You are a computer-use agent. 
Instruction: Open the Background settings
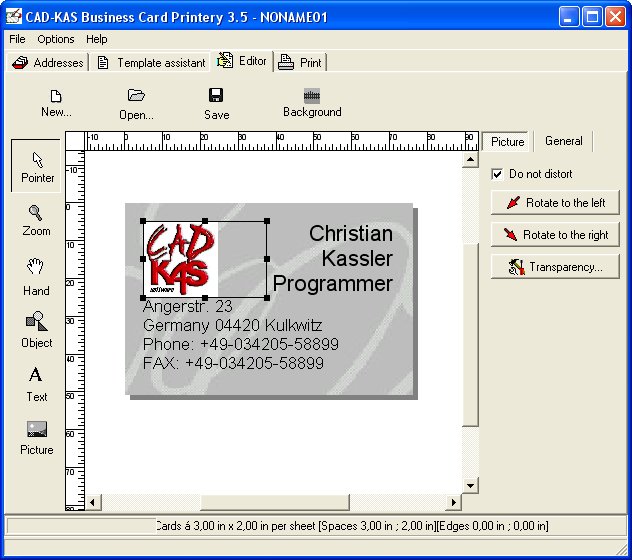pos(312,103)
